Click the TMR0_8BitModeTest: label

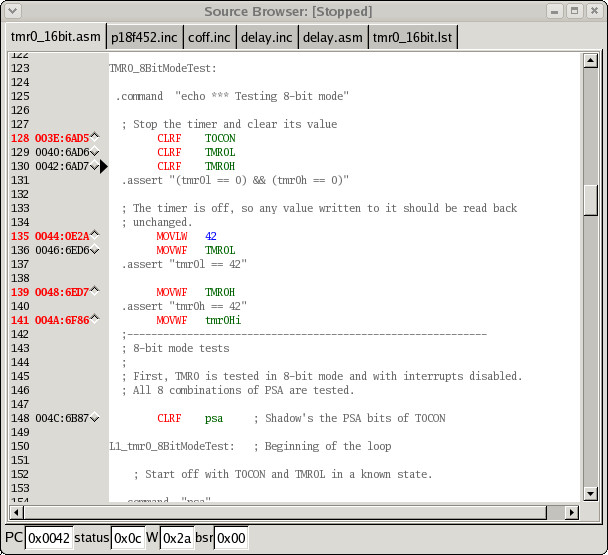point(163,68)
